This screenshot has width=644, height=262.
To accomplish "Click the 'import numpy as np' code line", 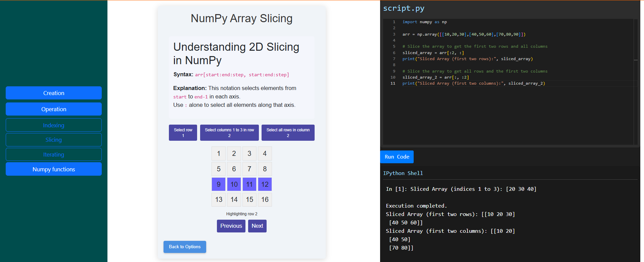I will point(425,22).
